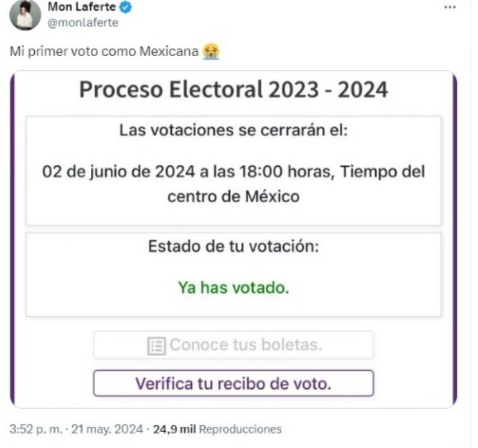Open the @monlaferte handle link
The image size is (478, 448).
pyautogui.click(x=83, y=22)
